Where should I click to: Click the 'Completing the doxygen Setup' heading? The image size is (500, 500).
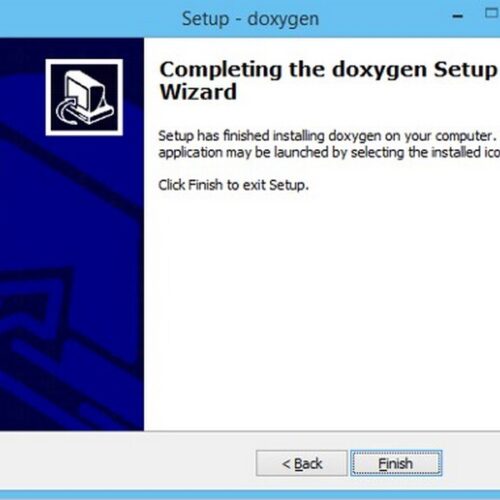pos(329,69)
